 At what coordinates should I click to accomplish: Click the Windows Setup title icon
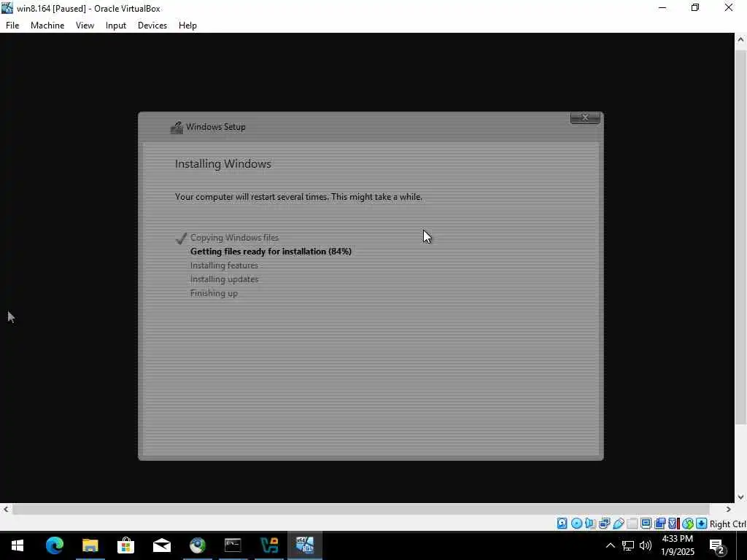pyautogui.click(x=177, y=127)
